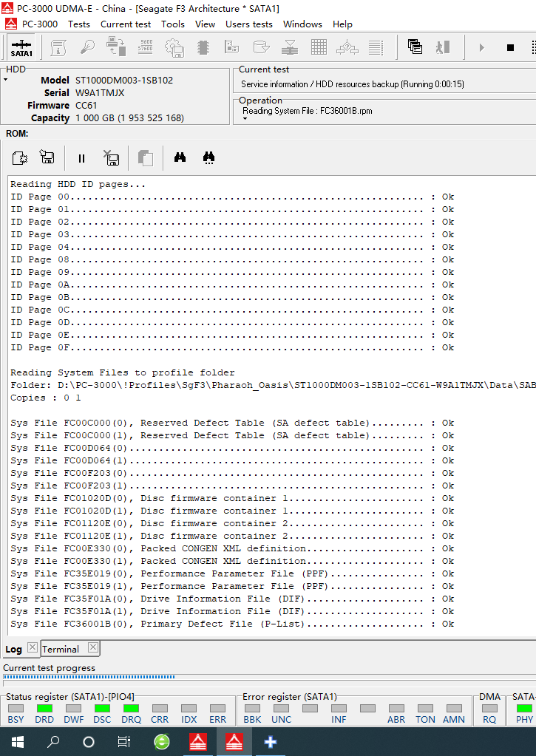Click the exit utility door icon
Image resolution: width=536 pixels, height=756 pixels.
(x=443, y=47)
